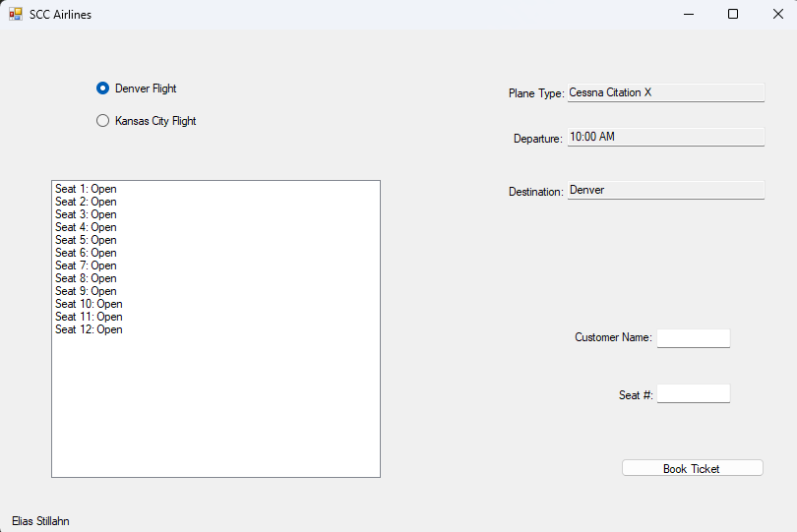Click the Destination field showing Denver
This screenshot has width=797, height=532.
[x=665, y=190]
